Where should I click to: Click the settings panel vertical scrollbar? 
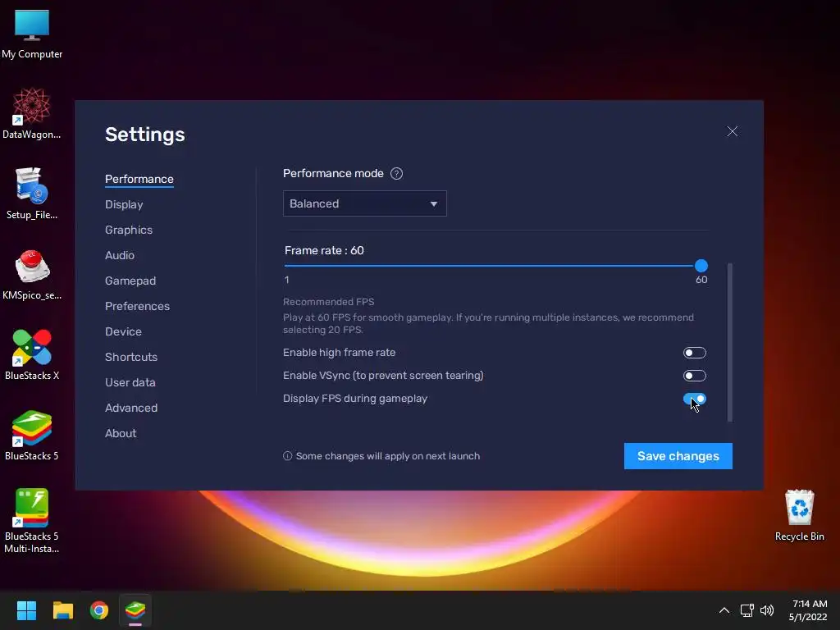(x=729, y=342)
